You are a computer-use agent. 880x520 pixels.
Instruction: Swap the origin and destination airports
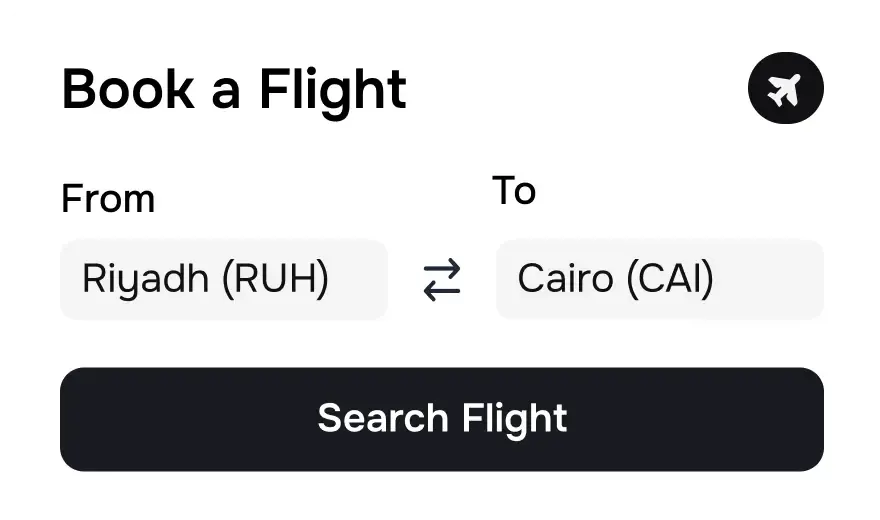coord(441,279)
